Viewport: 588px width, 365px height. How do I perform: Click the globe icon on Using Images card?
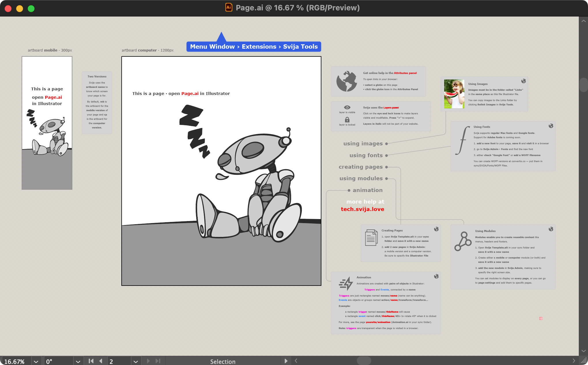point(523,81)
